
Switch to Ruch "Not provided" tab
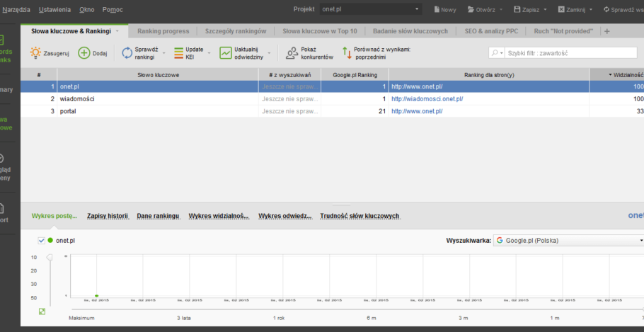pyautogui.click(x=563, y=31)
